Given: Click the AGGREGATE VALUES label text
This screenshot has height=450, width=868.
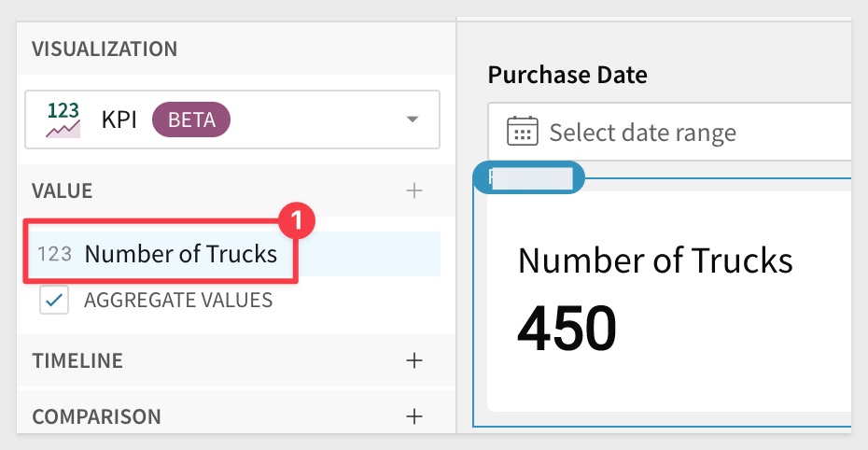Looking at the screenshot, I should (178, 301).
